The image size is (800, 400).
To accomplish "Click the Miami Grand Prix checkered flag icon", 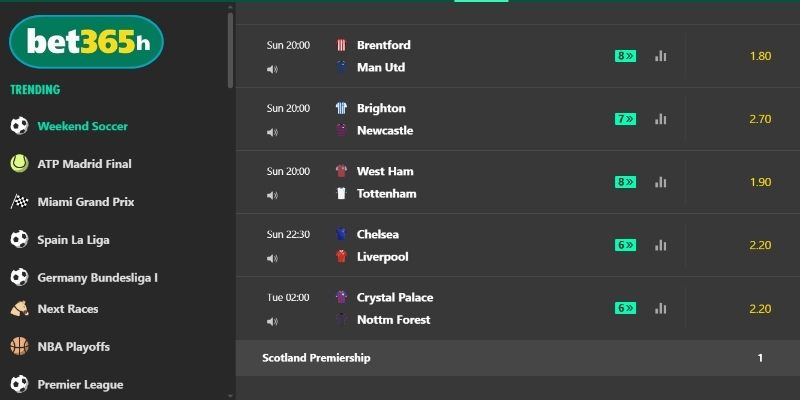I will pos(19,201).
